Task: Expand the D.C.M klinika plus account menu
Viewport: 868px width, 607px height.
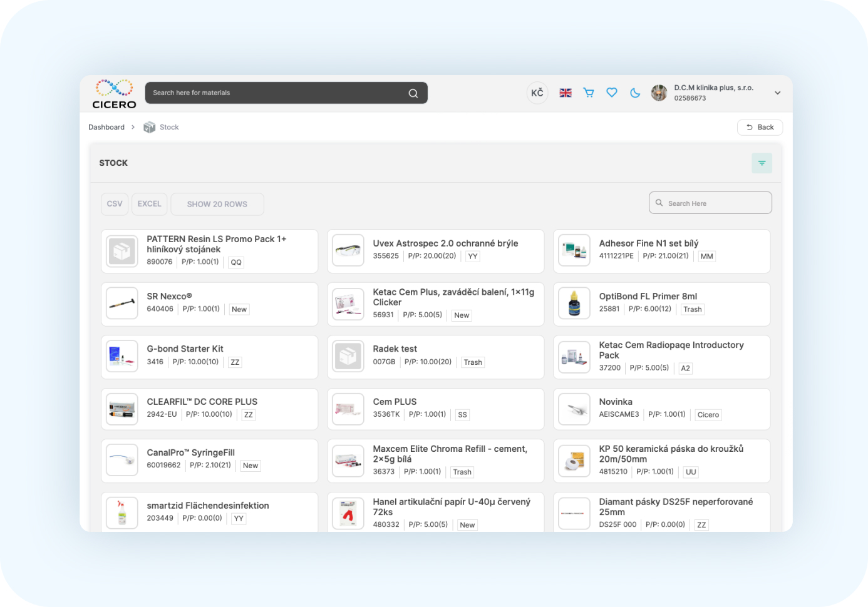Action: tap(777, 93)
